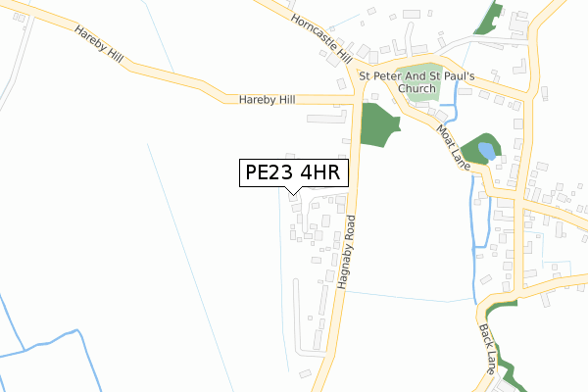Click the PE23 4HR postcode label
This screenshot has height=392, width=588.
294,172
